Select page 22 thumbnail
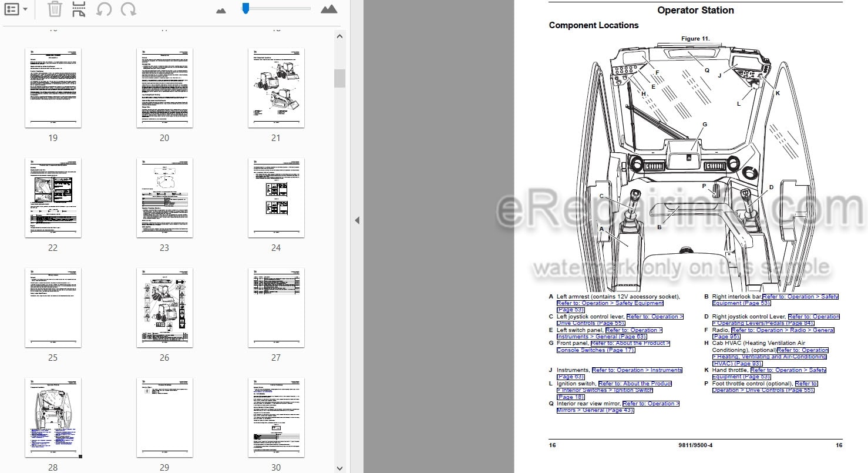The height and width of the screenshot is (473, 868). point(53,197)
